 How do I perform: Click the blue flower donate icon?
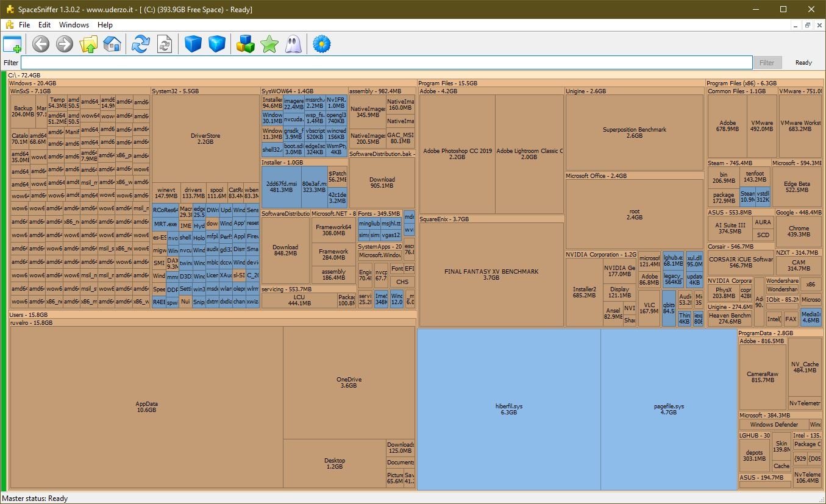point(321,44)
